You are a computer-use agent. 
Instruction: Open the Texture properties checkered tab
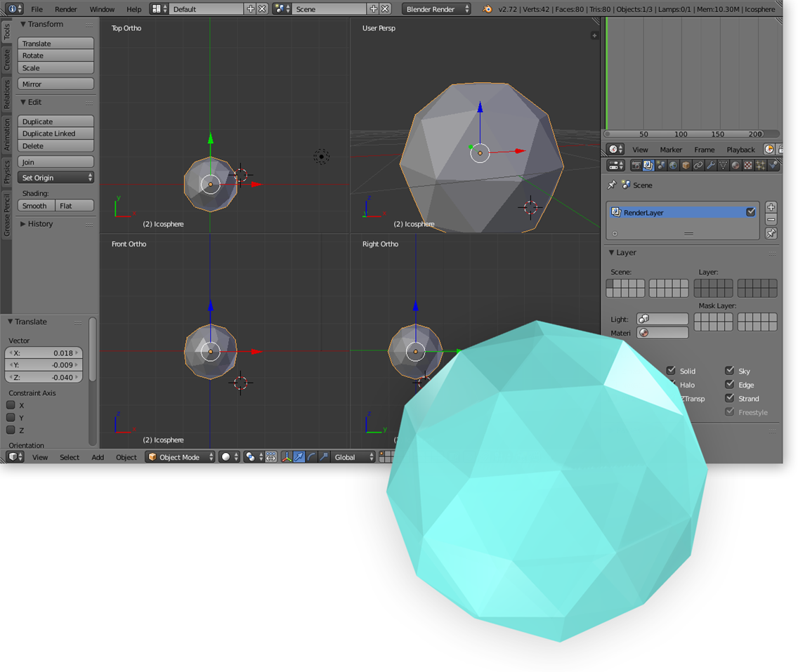[x=749, y=165]
